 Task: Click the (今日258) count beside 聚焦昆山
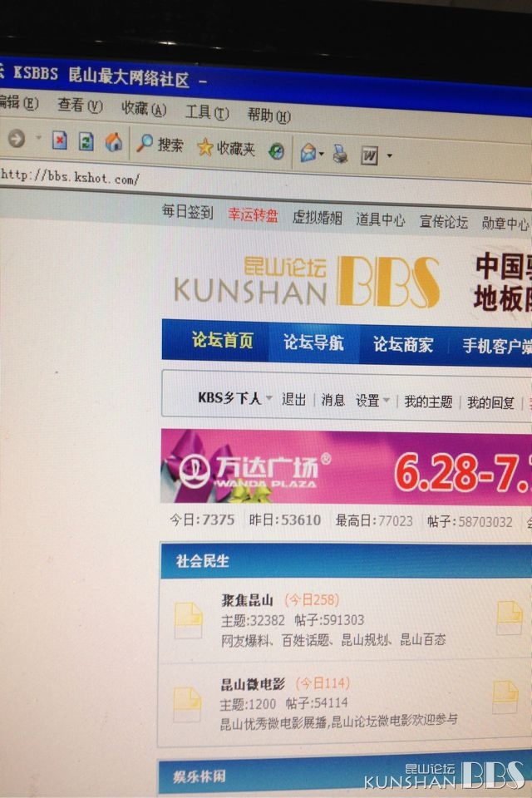(312, 599)
